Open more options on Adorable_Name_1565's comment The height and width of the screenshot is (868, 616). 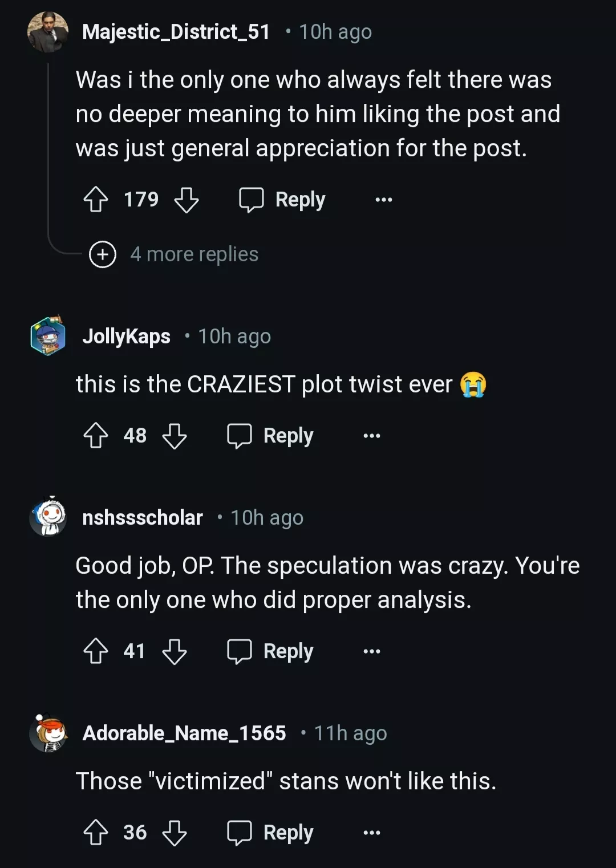[372, 833]
